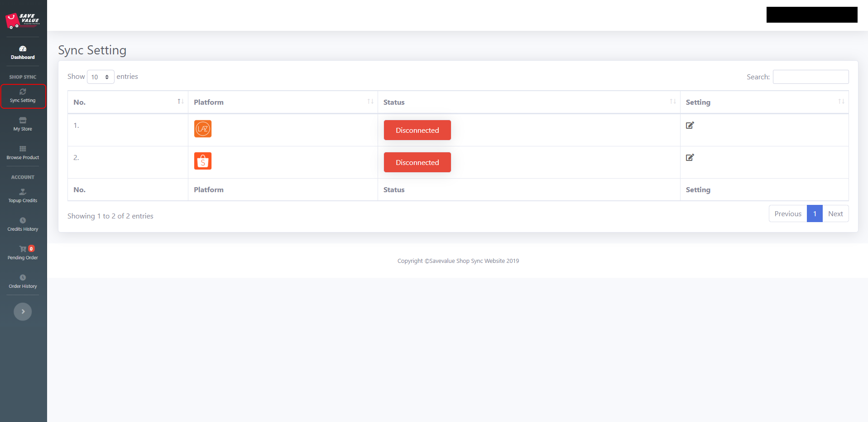Viewport: 868px width, 422px height.
Task: Select Sync Setting in sidebar
Action: (x=23, y=96)
